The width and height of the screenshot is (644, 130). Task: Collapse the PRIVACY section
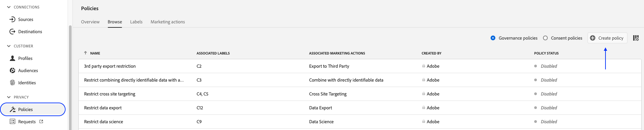[9, 97]
